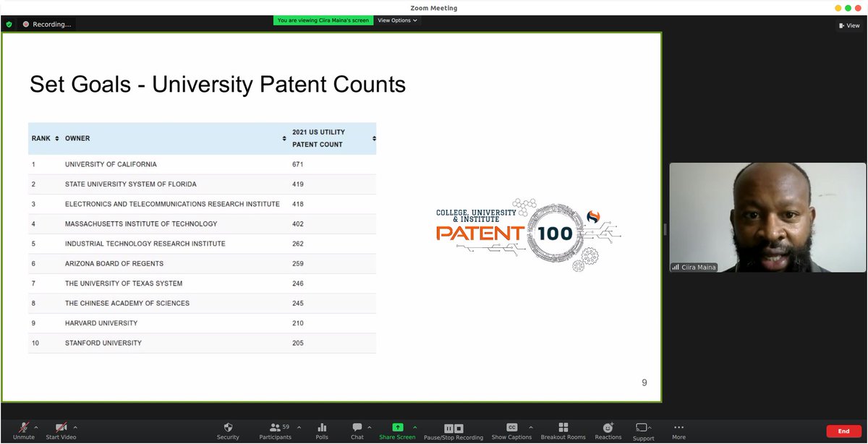Close the Zoom Meeting window

(x=859, y=8)
